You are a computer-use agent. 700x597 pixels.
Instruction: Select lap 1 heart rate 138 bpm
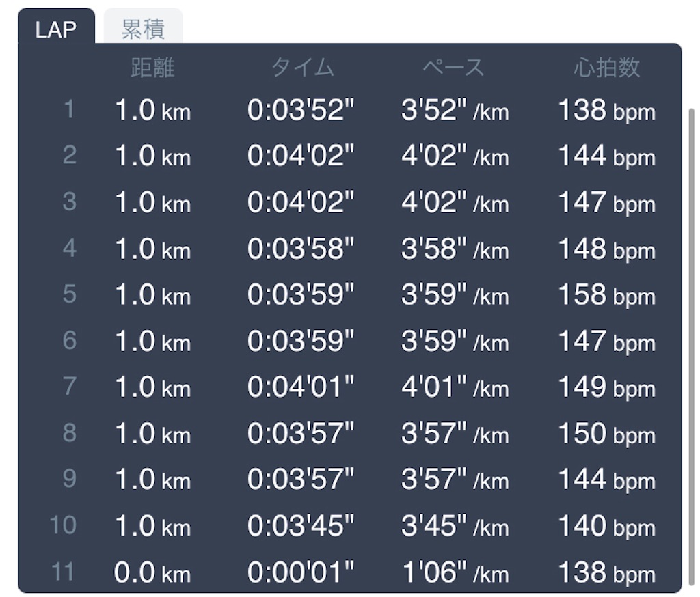(x=607, y=110)
